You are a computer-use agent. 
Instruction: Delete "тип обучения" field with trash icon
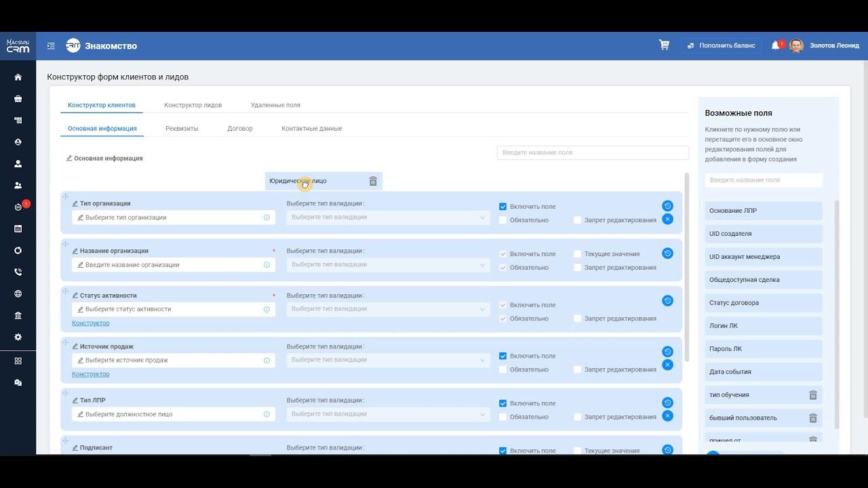tap(813, 395)
